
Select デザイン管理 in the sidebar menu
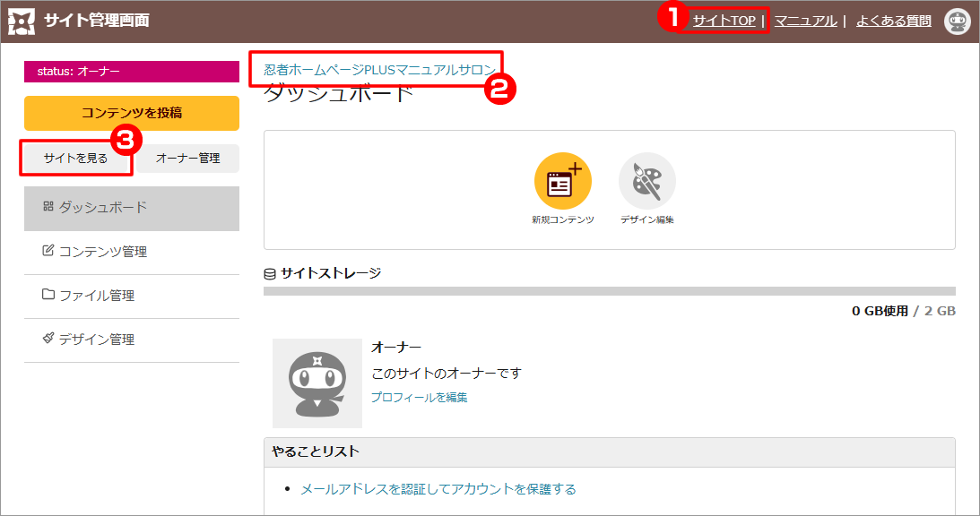(x=97, y=340)
